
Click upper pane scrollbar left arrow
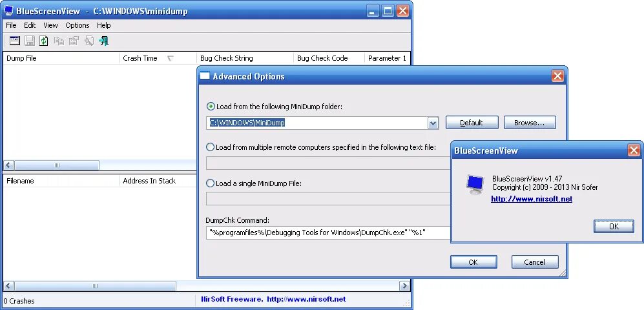(8, 165)
